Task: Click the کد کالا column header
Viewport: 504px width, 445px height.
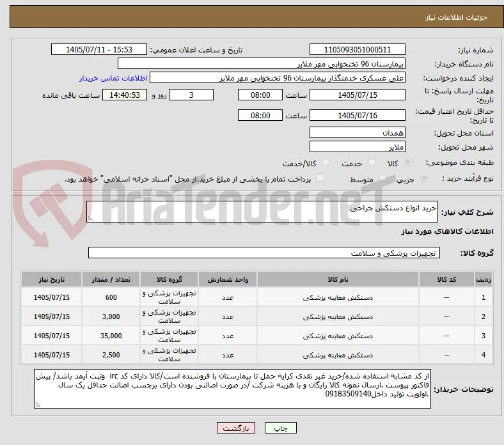Action: pos(446,279)
